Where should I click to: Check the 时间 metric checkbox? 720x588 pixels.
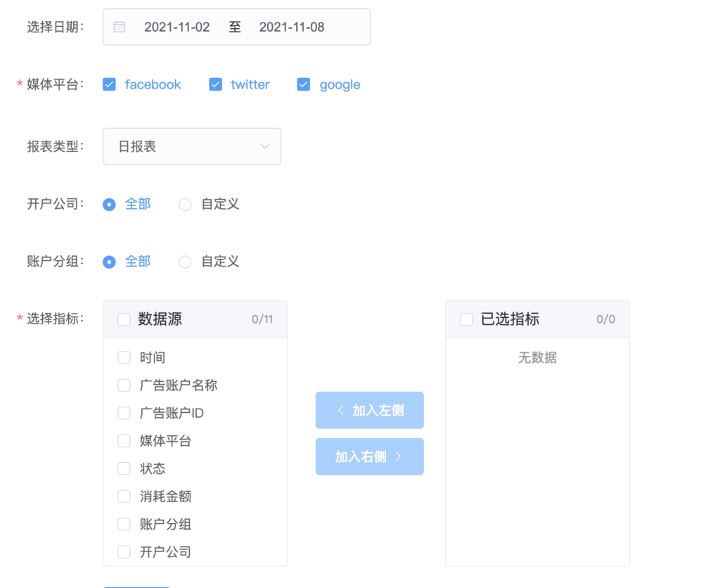(124, 357)
